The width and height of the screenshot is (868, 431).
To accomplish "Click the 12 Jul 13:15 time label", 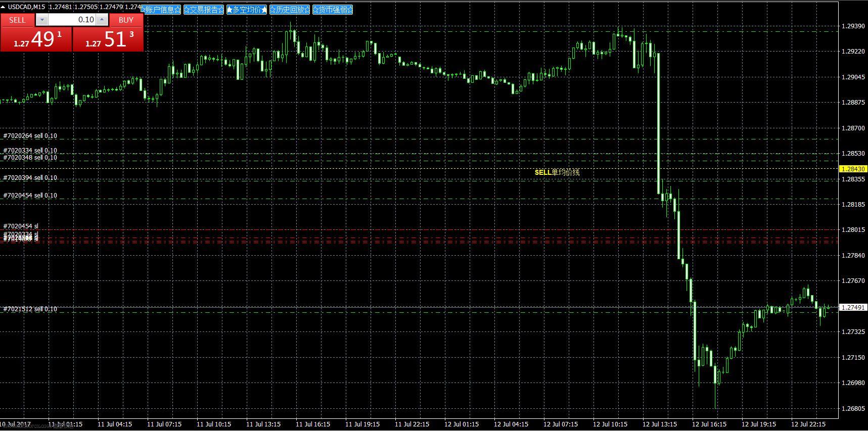I will [660, 424].
